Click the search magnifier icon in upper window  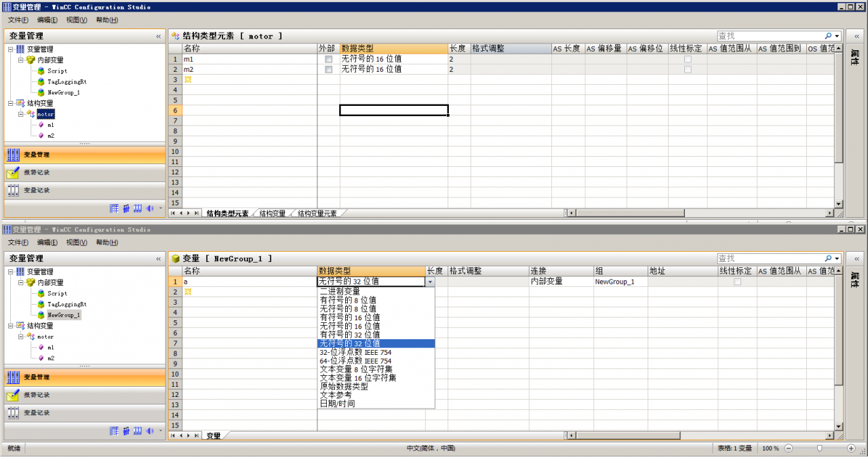(828, 36)
